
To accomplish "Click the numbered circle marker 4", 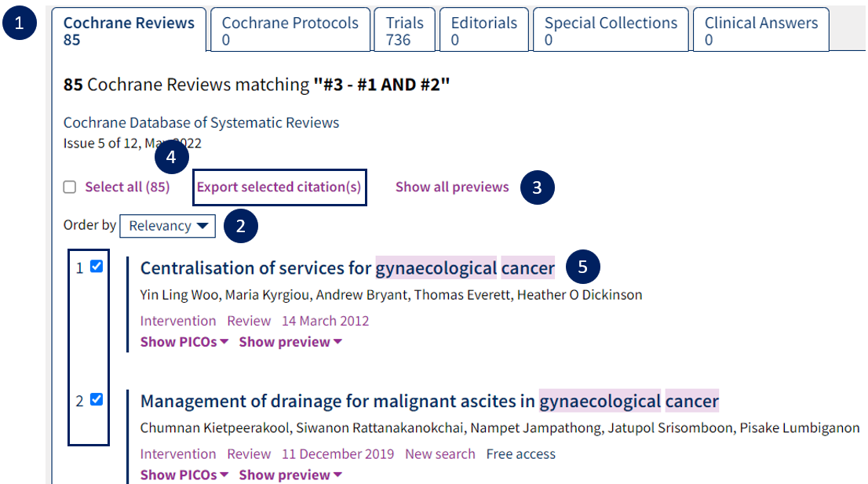I will tap(172, 157).
